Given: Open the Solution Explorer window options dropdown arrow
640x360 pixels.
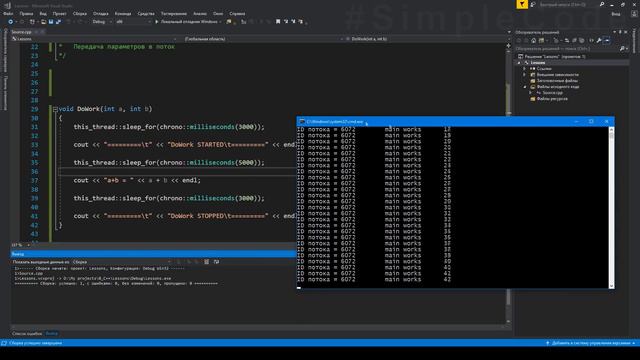Looking at the screenshot, I should coord(615,32).
